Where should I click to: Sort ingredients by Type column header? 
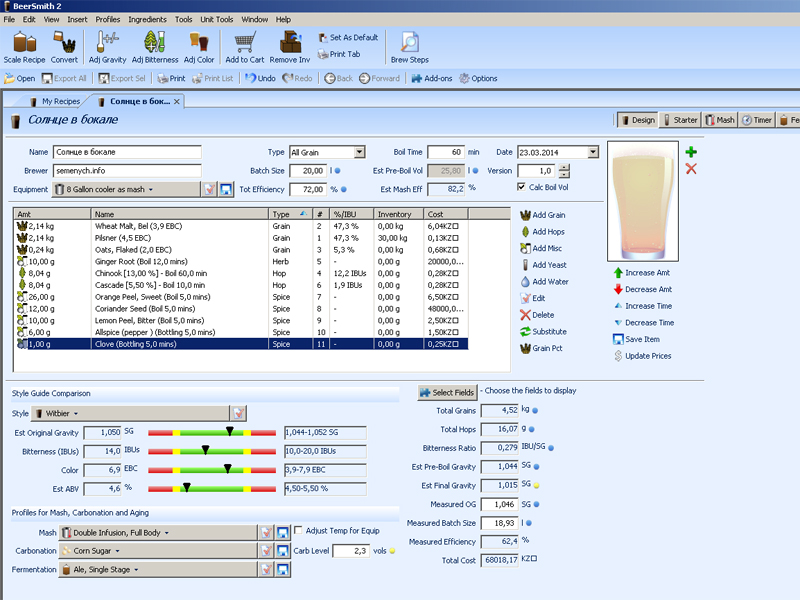tap(290, 214)
